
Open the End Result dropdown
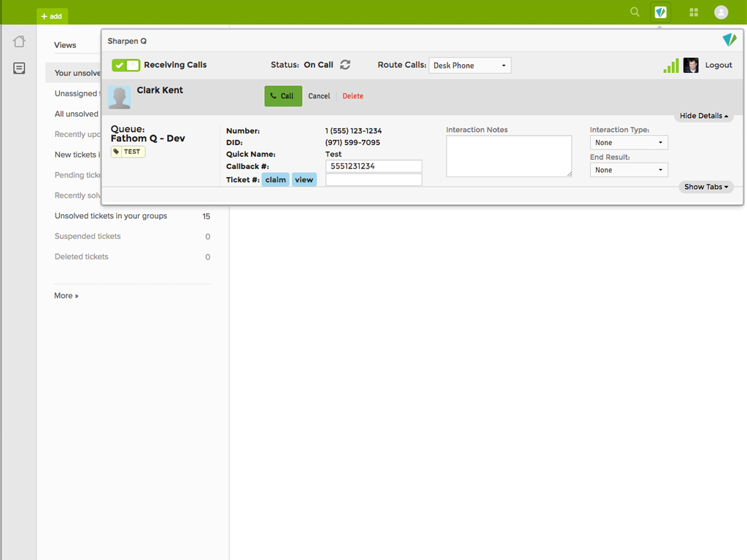tap(628, 170)
